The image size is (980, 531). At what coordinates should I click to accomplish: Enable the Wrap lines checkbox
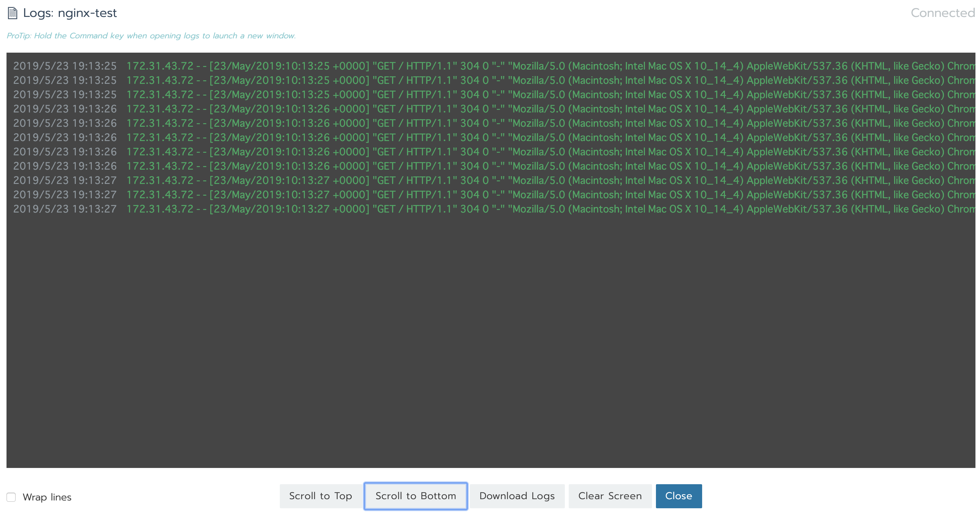(x=11, y=497)
